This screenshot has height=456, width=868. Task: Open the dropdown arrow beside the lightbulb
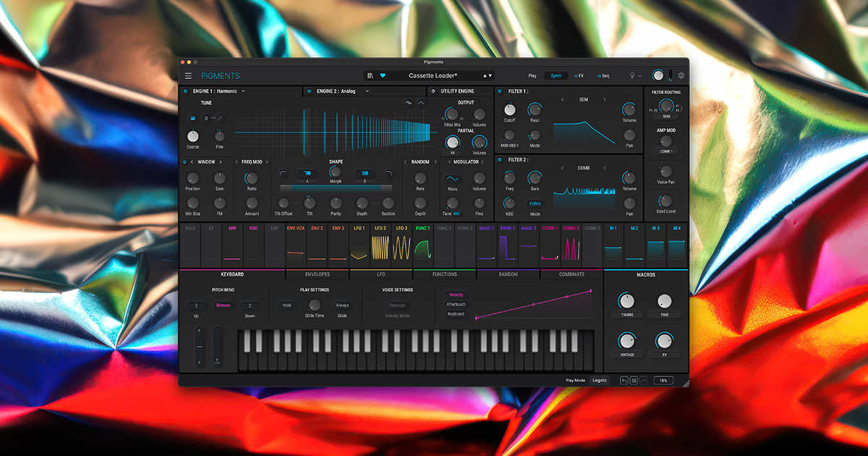tap(639, 75)
